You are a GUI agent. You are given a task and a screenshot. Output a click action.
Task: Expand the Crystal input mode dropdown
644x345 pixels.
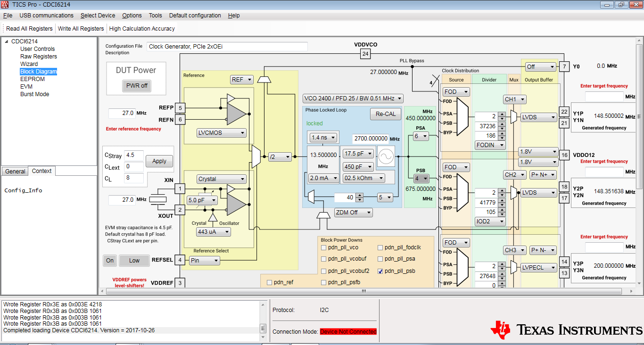(x=222, y=179)
